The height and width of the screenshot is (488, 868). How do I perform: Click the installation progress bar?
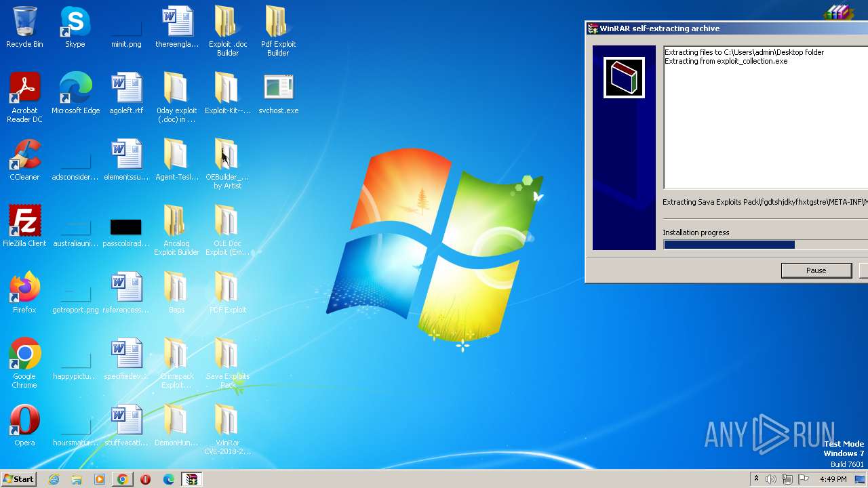pos(766,245)
